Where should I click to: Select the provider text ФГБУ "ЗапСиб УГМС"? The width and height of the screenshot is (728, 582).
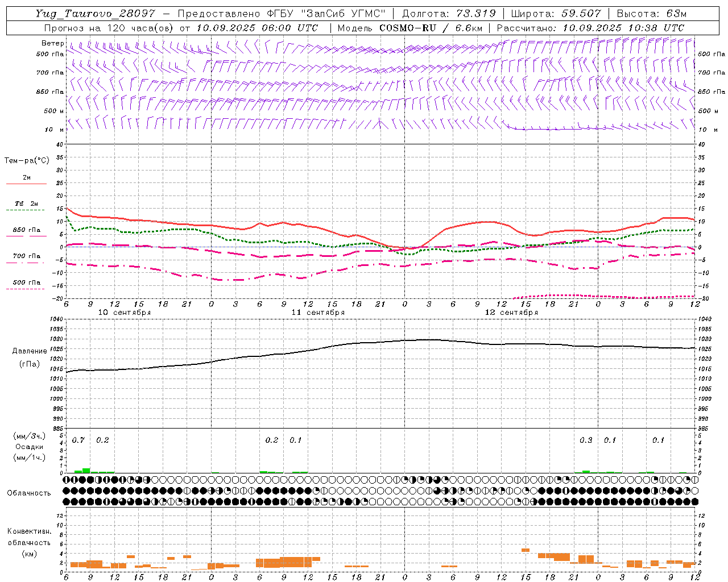326,14
